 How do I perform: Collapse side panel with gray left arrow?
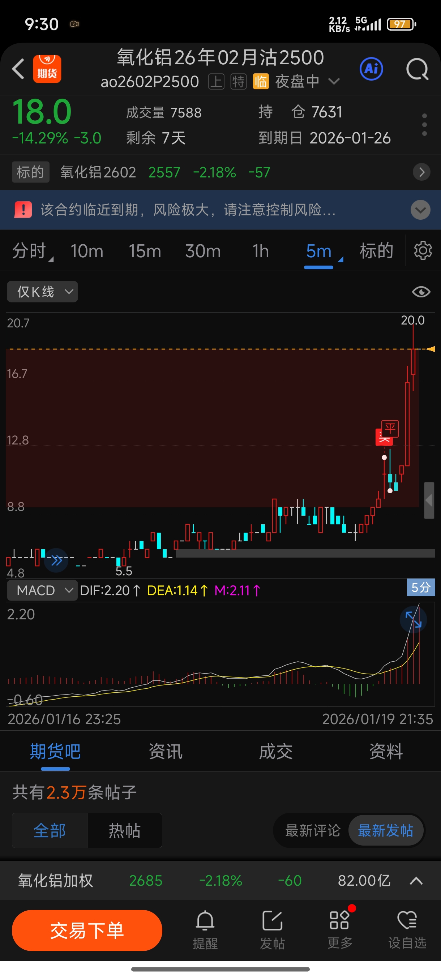(429, 500)
